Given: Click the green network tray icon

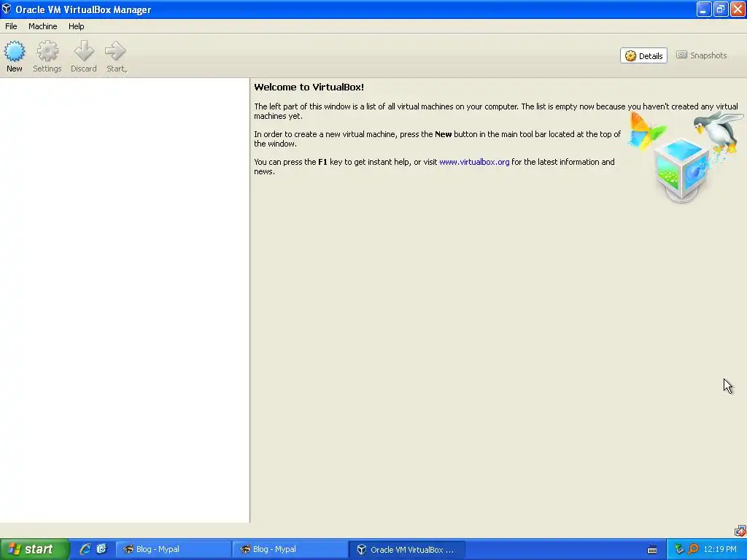Looking at the screenshot, I should (679, 549).
